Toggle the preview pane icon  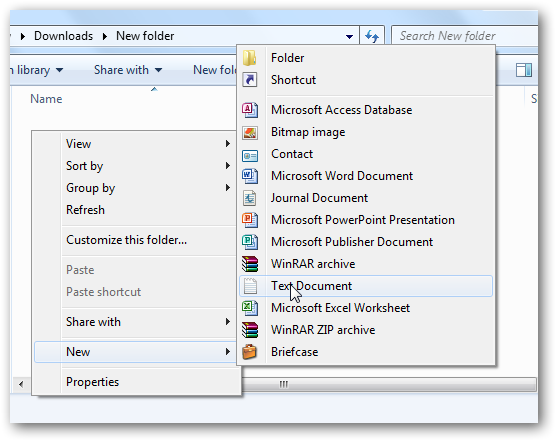tap(524, 70)
